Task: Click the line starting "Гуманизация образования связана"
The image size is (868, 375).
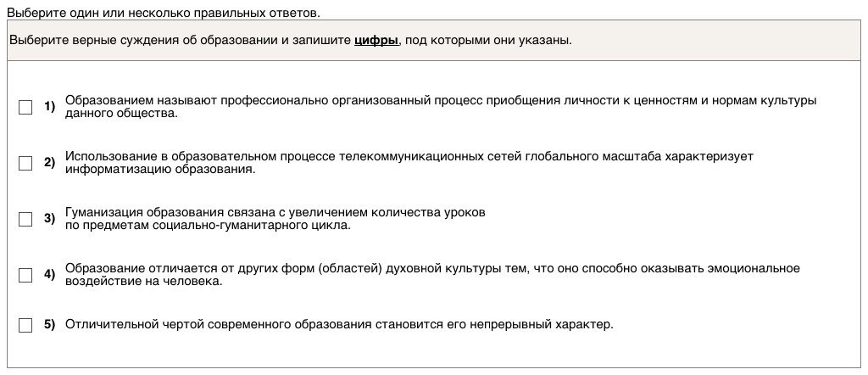Action: point(280,212)
